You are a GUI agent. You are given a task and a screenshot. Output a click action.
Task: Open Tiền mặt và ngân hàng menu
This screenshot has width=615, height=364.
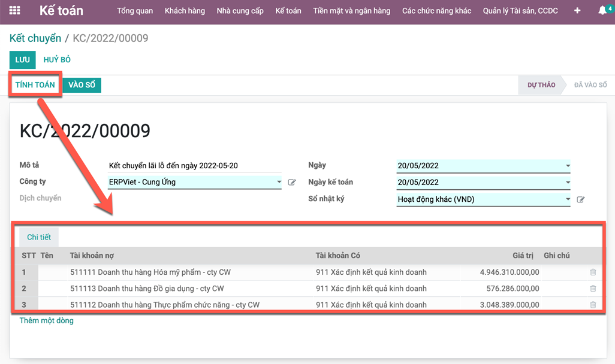(x=352, y=11)
